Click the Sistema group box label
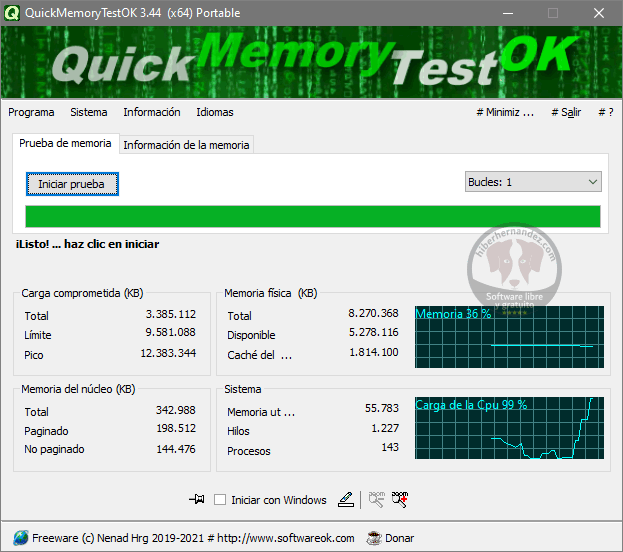This screenshot has width=623, height=552. pyautogui.click(x=243, y=389)
